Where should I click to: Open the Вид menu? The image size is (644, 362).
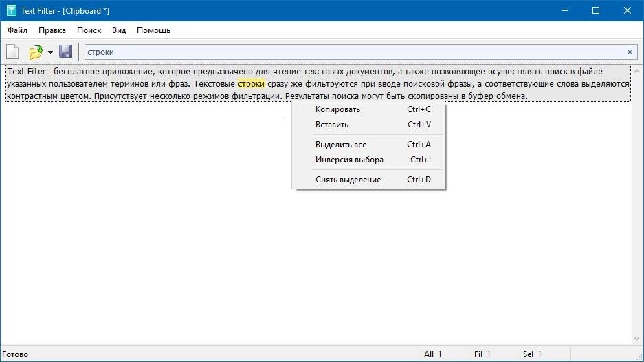click(119, 30)
